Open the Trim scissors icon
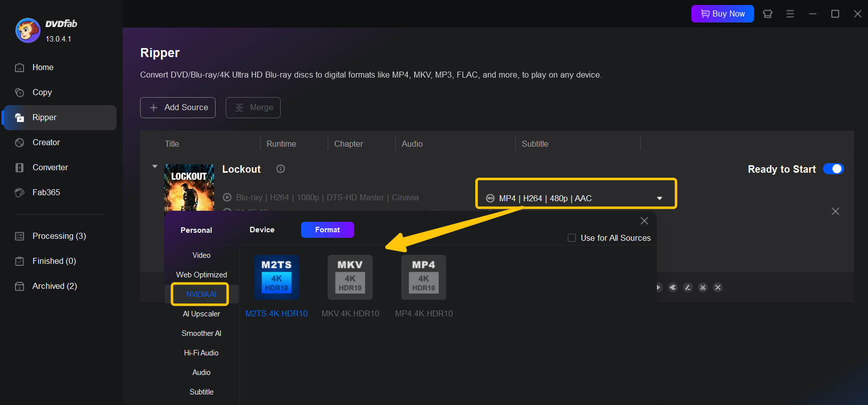 click(703, 287)
